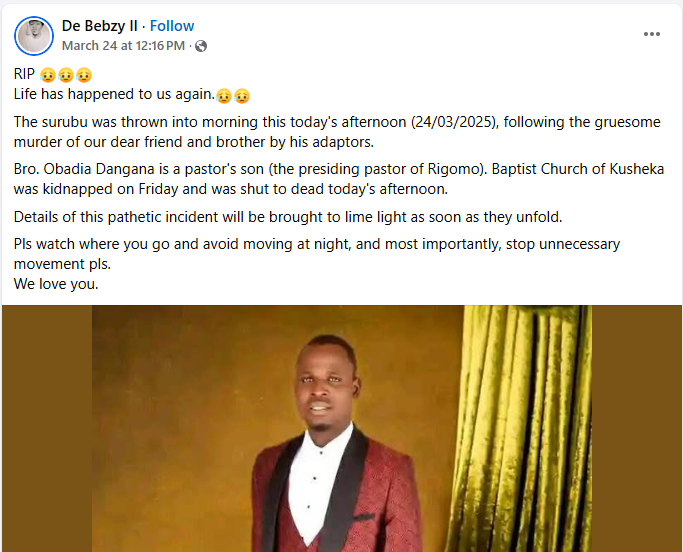Open the three-dot post options menu

(652, 34)
